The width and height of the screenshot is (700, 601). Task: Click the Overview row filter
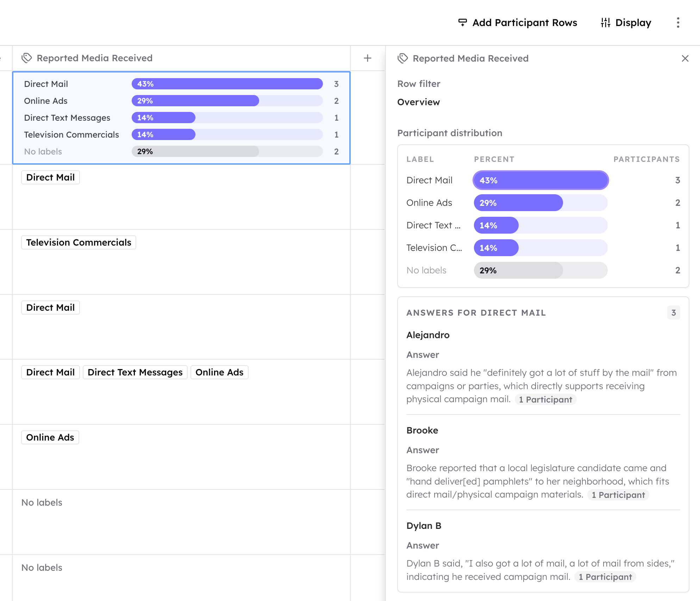[x=418, y=102]
